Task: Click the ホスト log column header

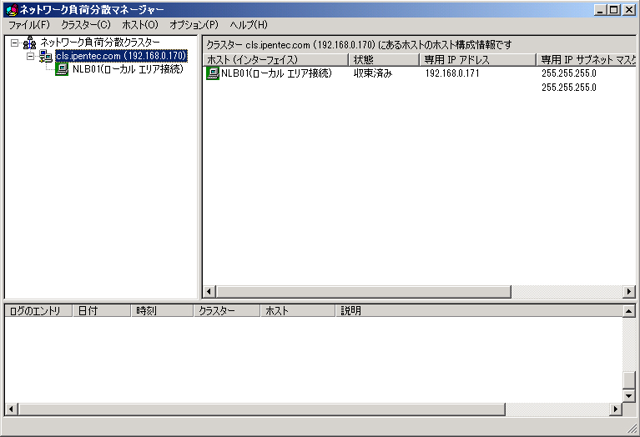Action: tap(298, 311)
